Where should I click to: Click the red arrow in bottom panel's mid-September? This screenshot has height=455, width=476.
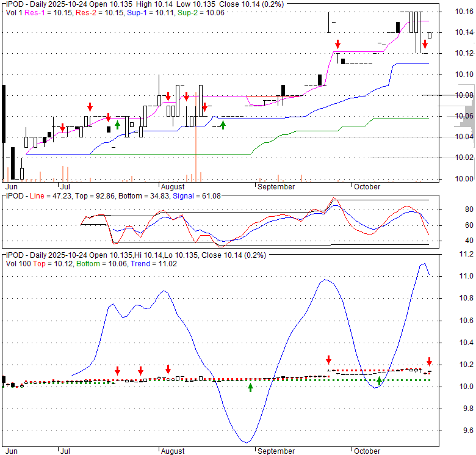click(x=328, y=360)
